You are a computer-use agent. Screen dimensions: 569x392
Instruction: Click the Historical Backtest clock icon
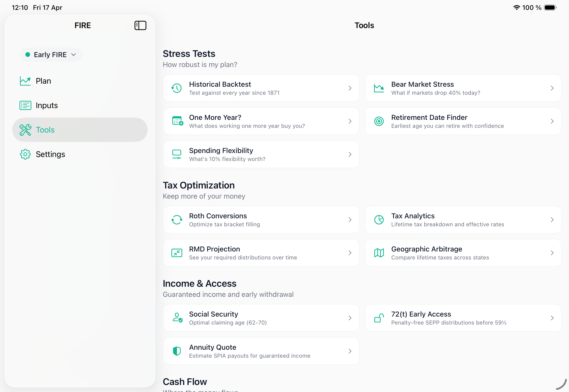coord(177,88)
